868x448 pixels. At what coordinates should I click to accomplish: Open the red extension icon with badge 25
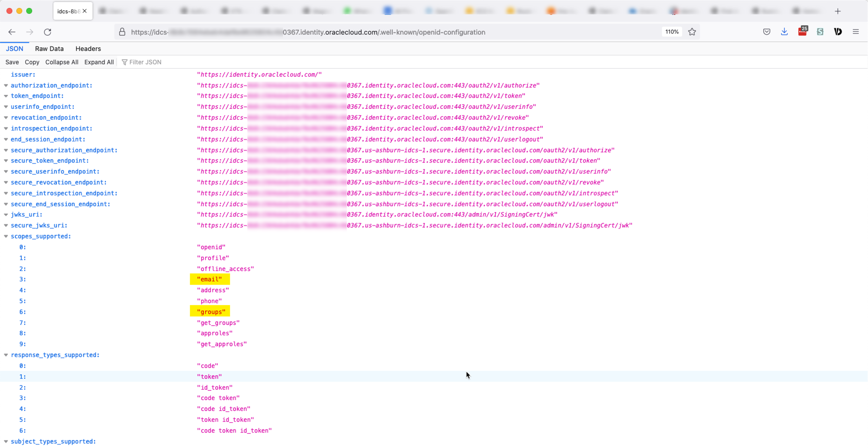pos(802,32)
